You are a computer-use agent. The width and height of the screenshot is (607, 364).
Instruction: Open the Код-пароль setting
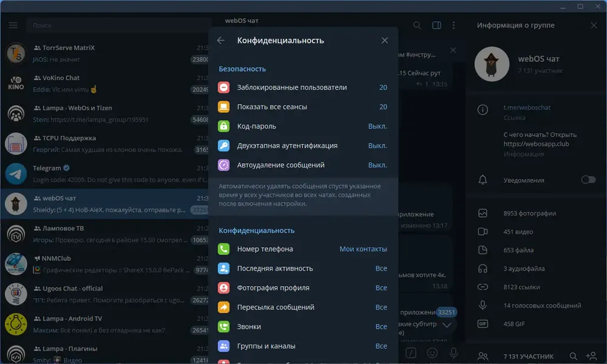click(303, 126)
